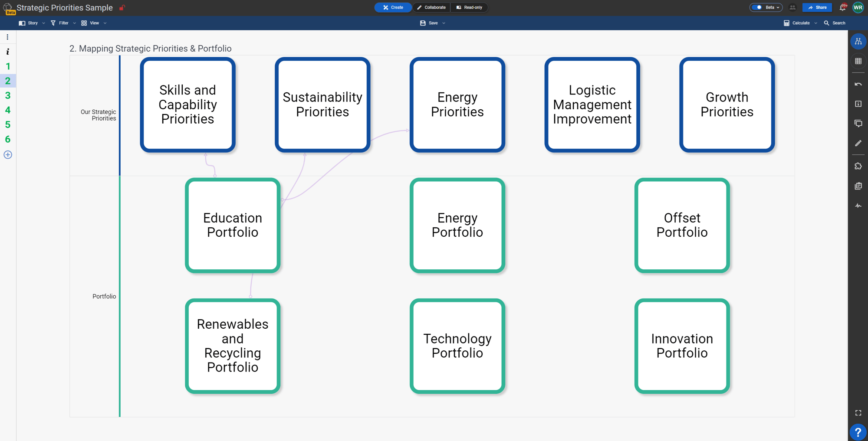Viewport: 868px width, 441px height.
Task: Click the Search button
Action: 835,23
